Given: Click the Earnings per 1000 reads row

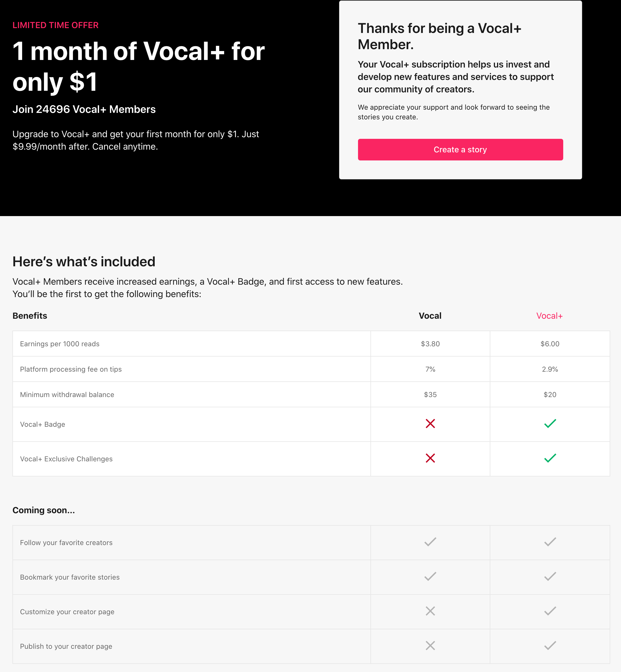Looking at the screenshot, I should pos(311,344).
